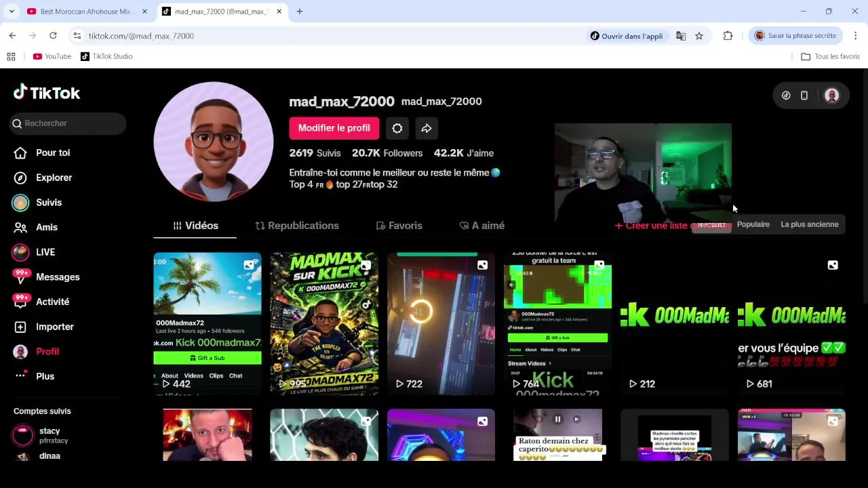View the 2619 Suivis list
Screen dimensions: 868x488
[315, 153]
